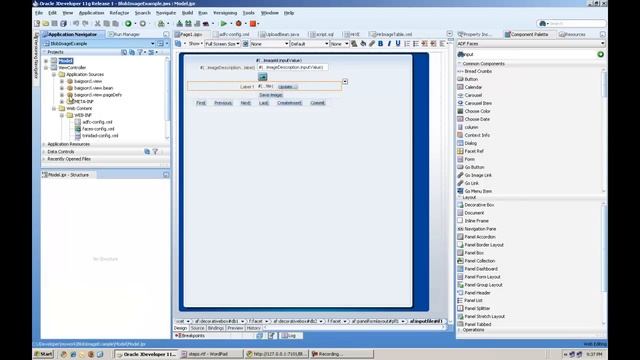The image size is (640, 360).
Task: Click the Rebuild project icon
Action: 188,24
